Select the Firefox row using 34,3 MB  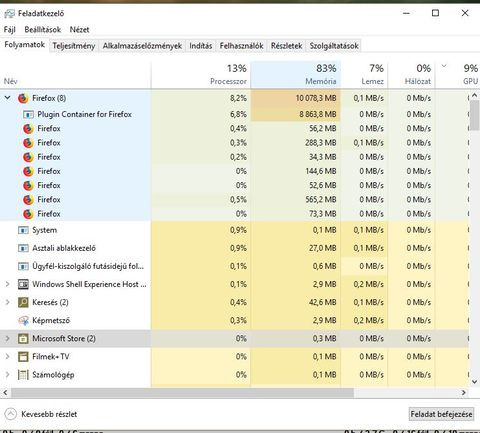234,157
